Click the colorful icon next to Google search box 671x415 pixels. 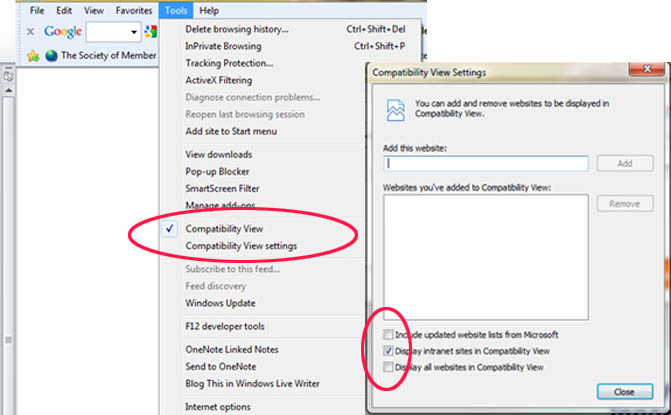pyautogui.click(x=151, y=32)
